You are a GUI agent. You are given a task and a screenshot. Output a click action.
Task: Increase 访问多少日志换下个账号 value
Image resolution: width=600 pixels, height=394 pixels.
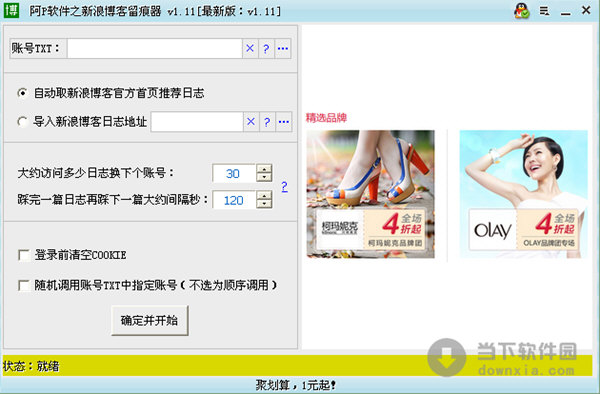pos(264,169)
